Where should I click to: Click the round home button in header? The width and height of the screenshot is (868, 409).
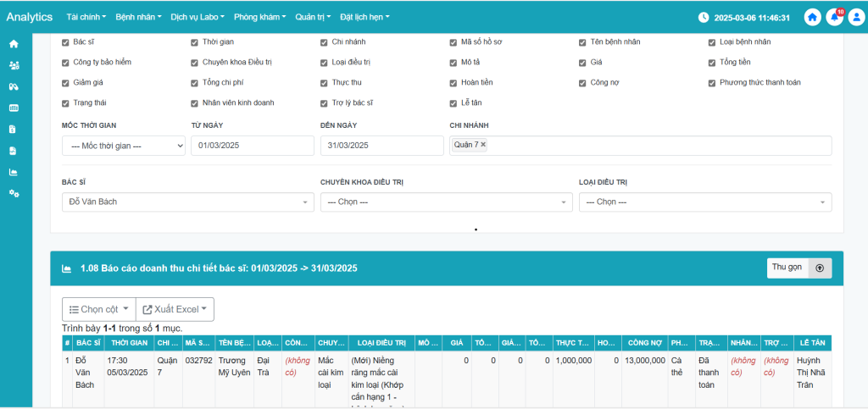(813, 17)
